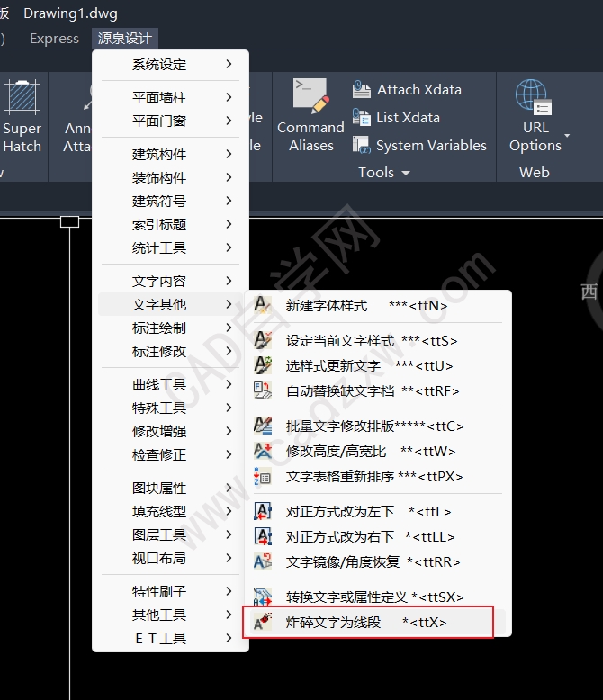Open the 曲线工具 menu entry
Image resolution: width=603 pixels, height=700 pixels.
point(170,384)
